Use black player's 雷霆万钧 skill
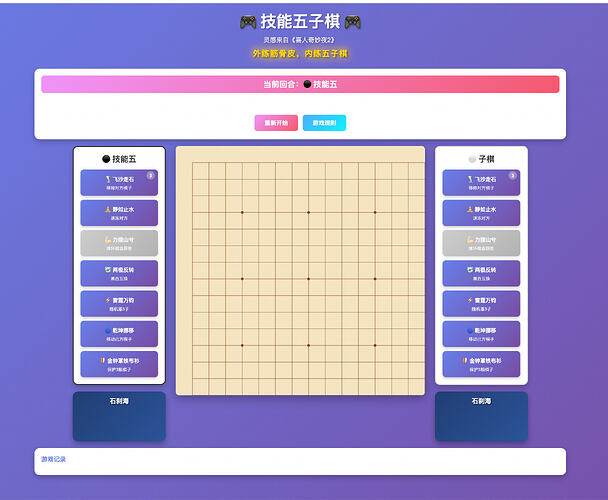 click(x=119, y=304)
